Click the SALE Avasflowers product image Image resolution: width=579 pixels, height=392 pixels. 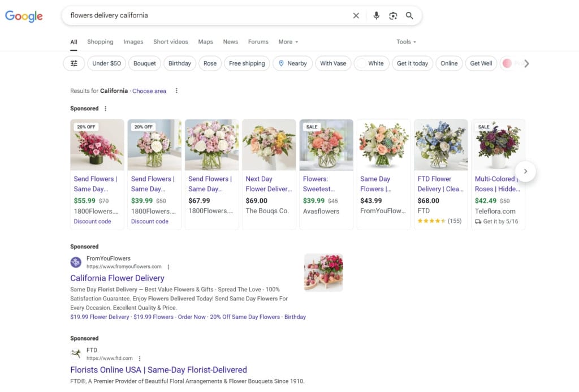click(x=326, y=145)
